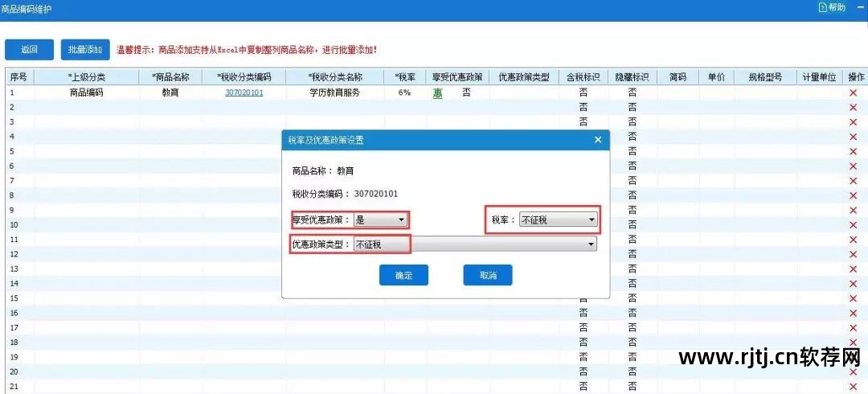This screenshot has height=394, width=868.
Task: Delete row 10 with red X
Action: click(x=853, y=225)
